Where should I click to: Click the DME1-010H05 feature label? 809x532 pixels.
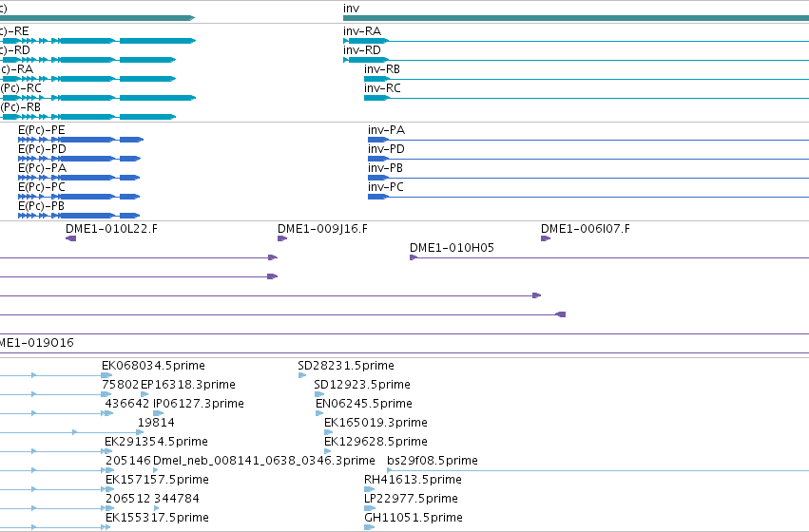tap(452, 248)
